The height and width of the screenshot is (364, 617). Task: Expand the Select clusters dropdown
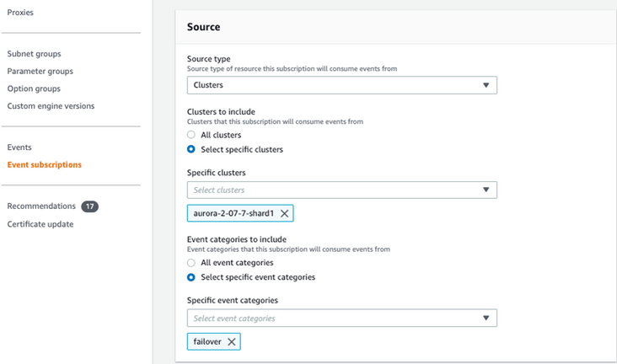point(341,190)
